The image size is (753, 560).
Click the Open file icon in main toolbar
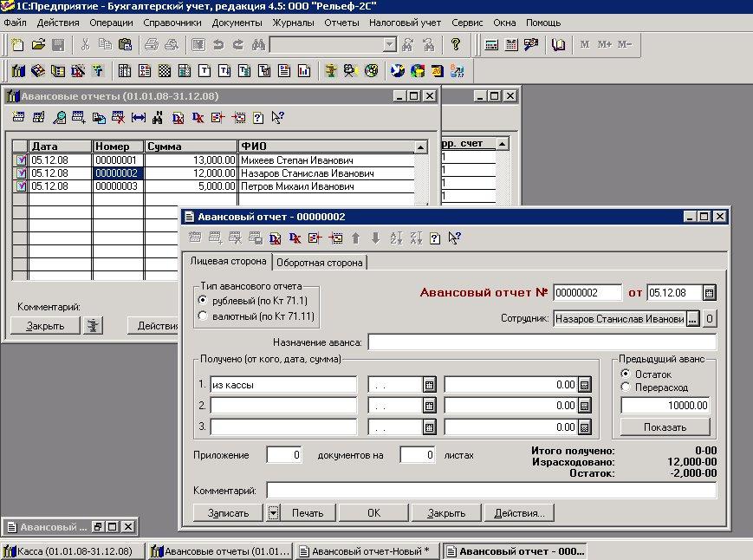pyautogui.click(x=38, y=45)
